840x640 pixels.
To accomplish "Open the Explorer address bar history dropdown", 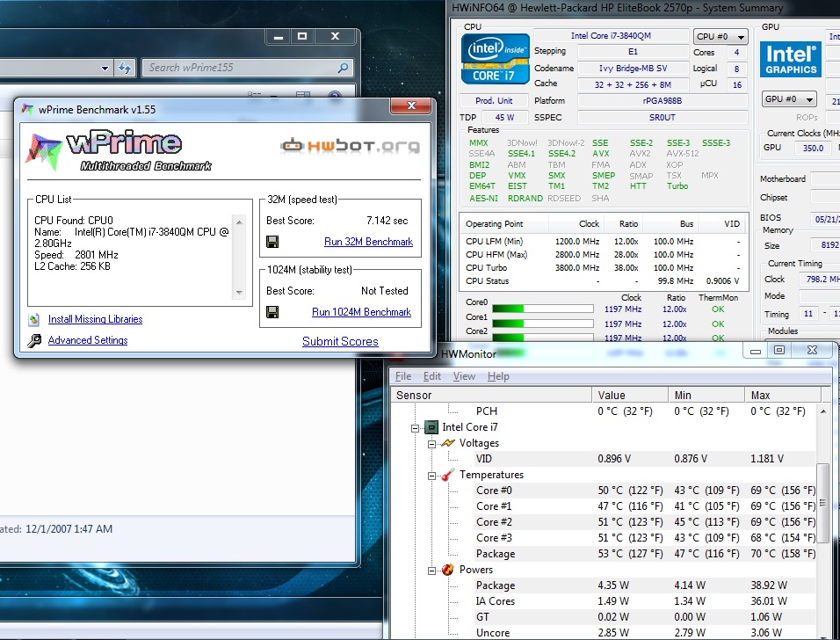I will (105, 68).
